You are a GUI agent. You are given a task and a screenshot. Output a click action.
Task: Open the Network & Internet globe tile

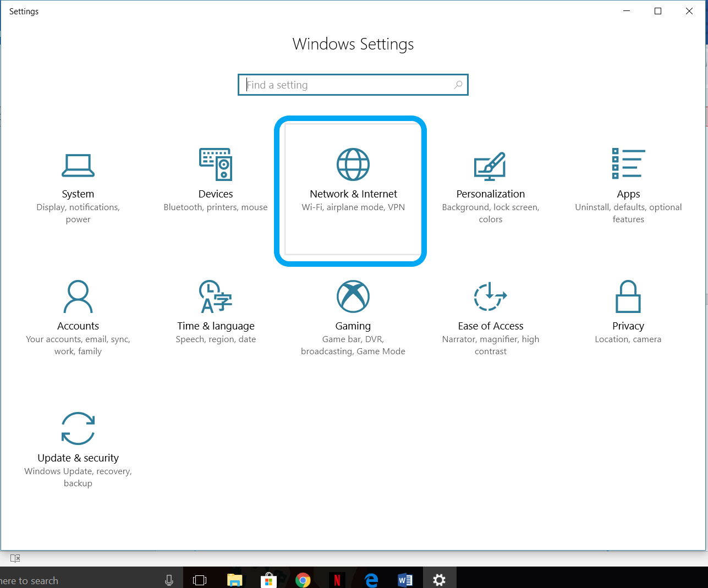(353, 189)
